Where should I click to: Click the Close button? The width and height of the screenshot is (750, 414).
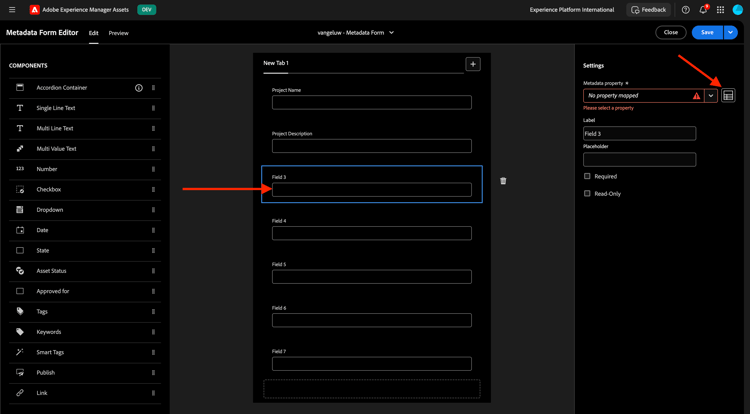tap(671, 33)
